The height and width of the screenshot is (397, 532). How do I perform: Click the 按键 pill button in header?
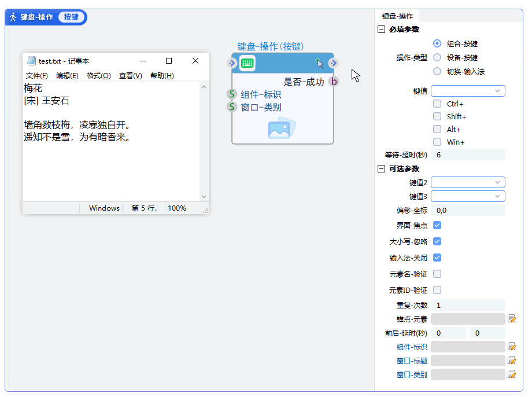(x=71, y=17)
